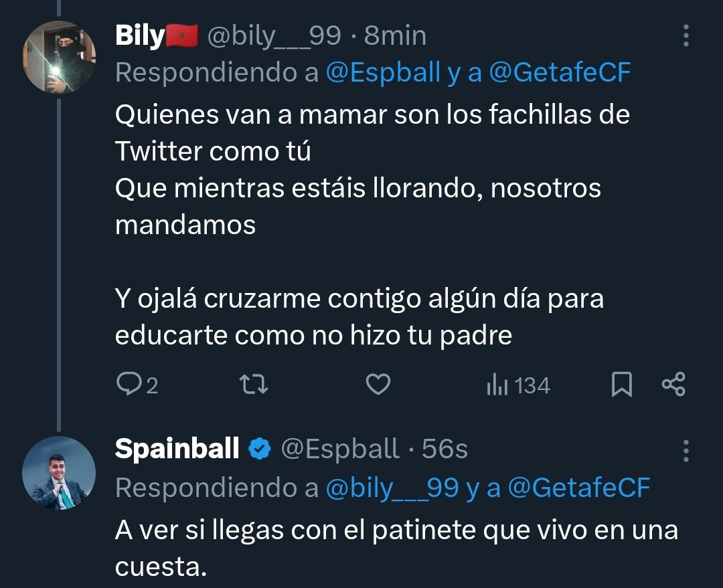The width and height of the screenshot is (723, 588).
Task: Click the @Espball handle next to Spainball
Action: point(340,450)
